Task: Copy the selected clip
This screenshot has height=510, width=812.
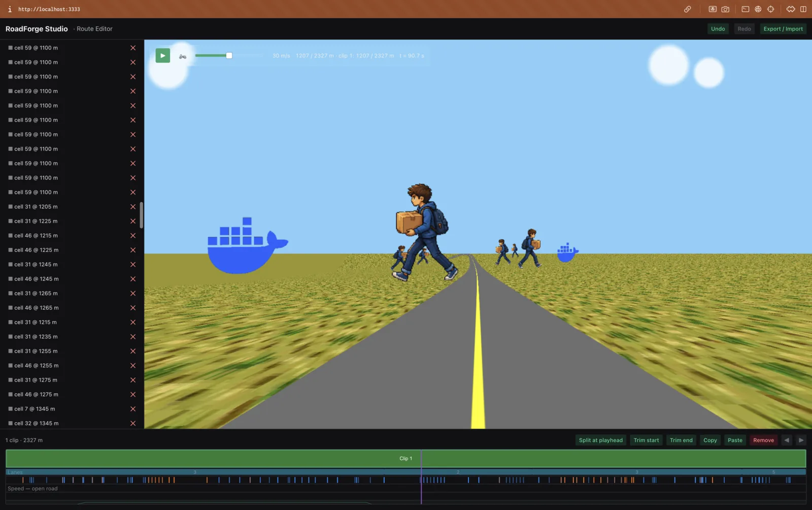Action: click(710, 440)
